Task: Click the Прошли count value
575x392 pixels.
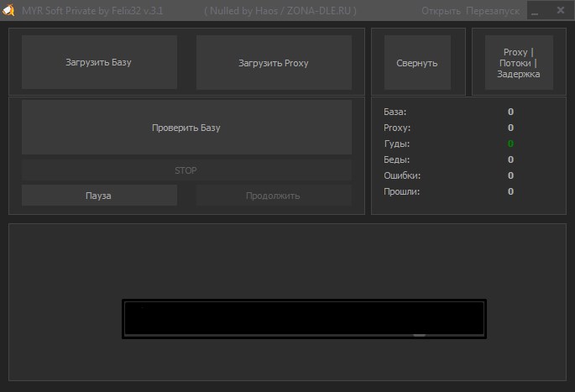Action: (x=510, y=191)
